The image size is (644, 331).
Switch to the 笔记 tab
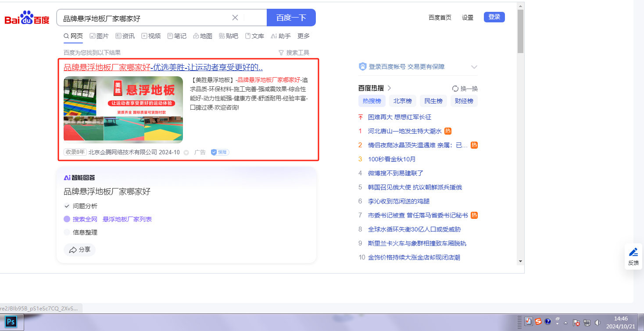click(x=177, y=36)
